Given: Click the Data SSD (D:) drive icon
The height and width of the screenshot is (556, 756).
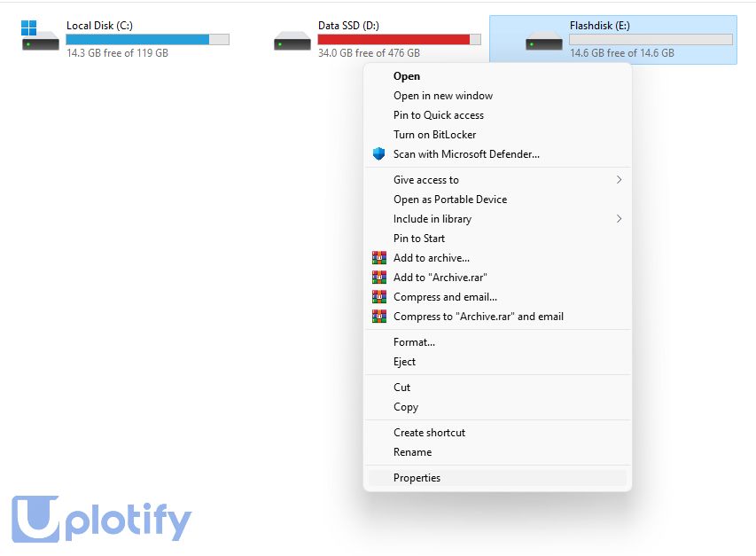Looking at the screenshot, I should pyautogui.click(x=292, y=41).
